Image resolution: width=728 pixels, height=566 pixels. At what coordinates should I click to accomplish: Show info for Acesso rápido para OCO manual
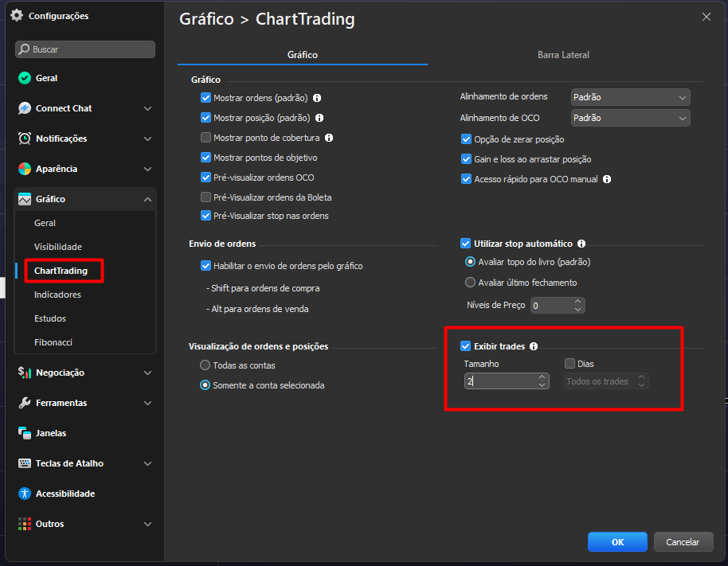(x=607, y=179)
